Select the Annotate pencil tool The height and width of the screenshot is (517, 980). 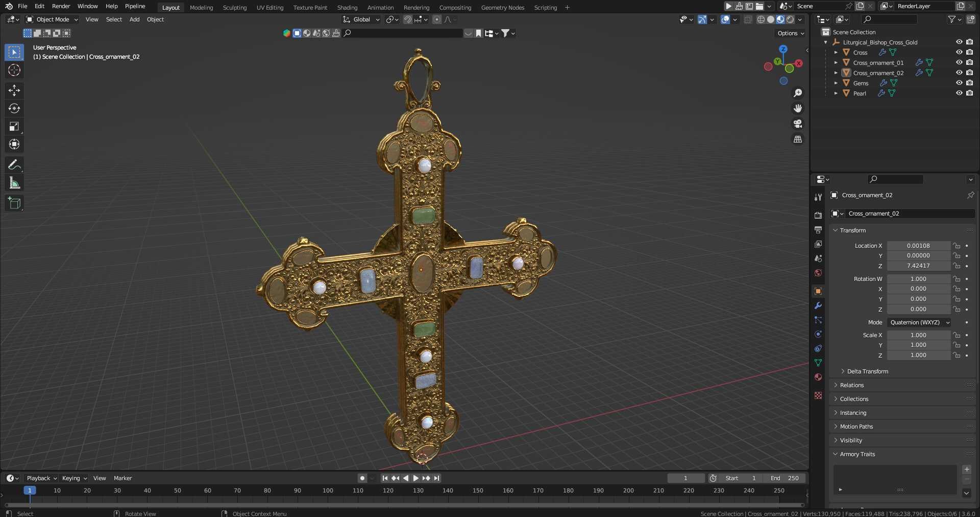tap(14, 165)
